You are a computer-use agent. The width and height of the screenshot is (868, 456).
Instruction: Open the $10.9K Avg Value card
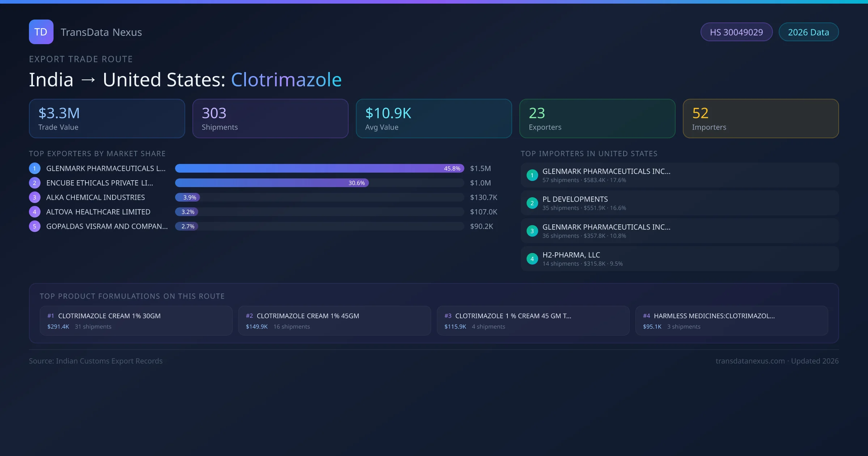tap(434, 118)
